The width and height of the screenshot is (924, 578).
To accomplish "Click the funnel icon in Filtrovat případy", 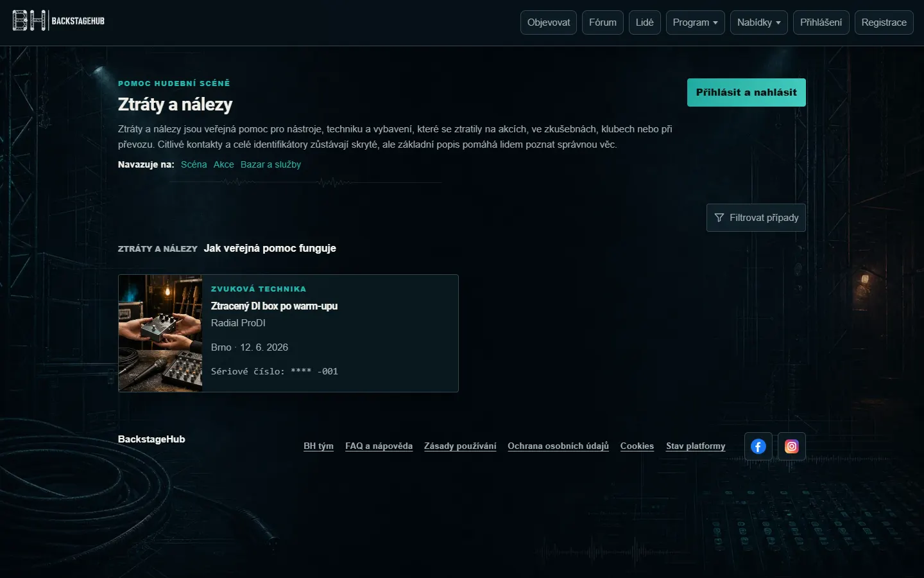I will (719, 218).
